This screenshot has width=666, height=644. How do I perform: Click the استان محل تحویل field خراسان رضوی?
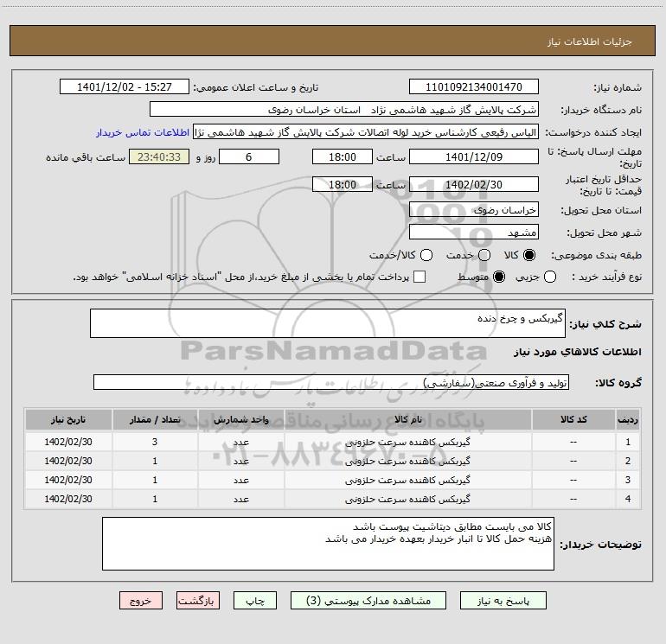tap(474, 210)
